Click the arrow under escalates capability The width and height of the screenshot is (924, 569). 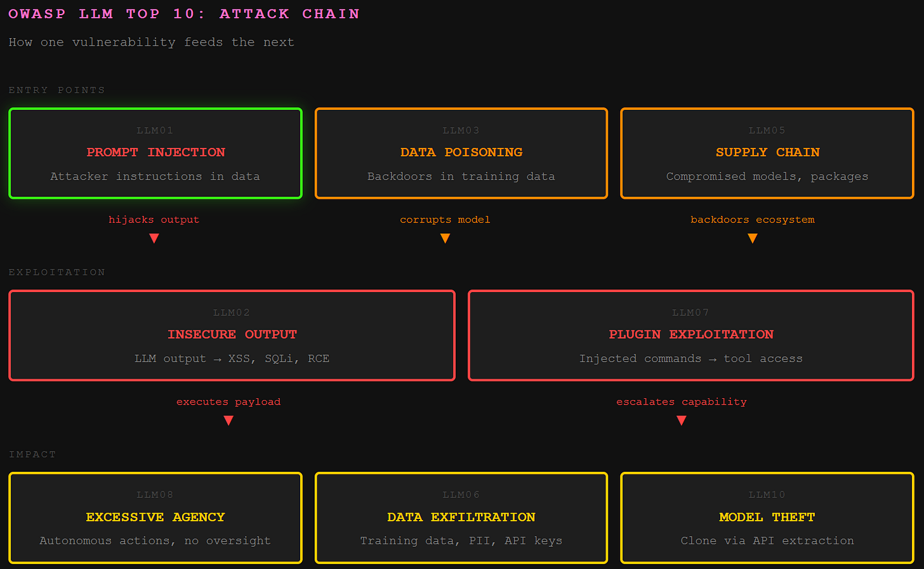[x=682, y=420]
